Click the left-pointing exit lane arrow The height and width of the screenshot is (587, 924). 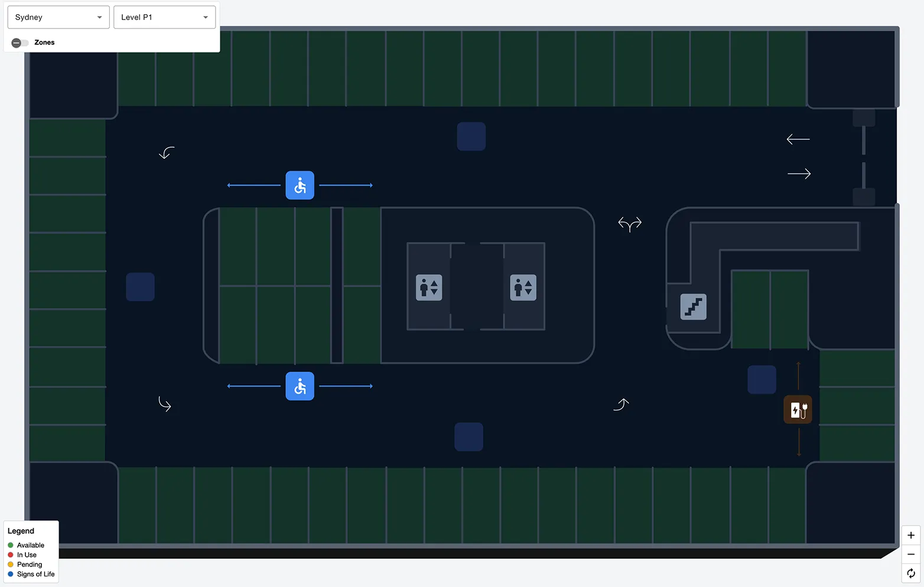pyautogui.click(x=798, y=139)
